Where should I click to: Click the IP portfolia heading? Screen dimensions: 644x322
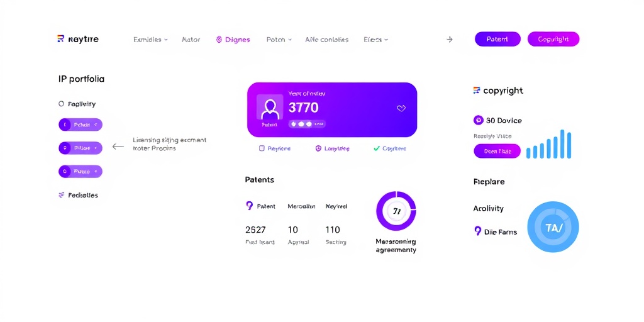81,79
